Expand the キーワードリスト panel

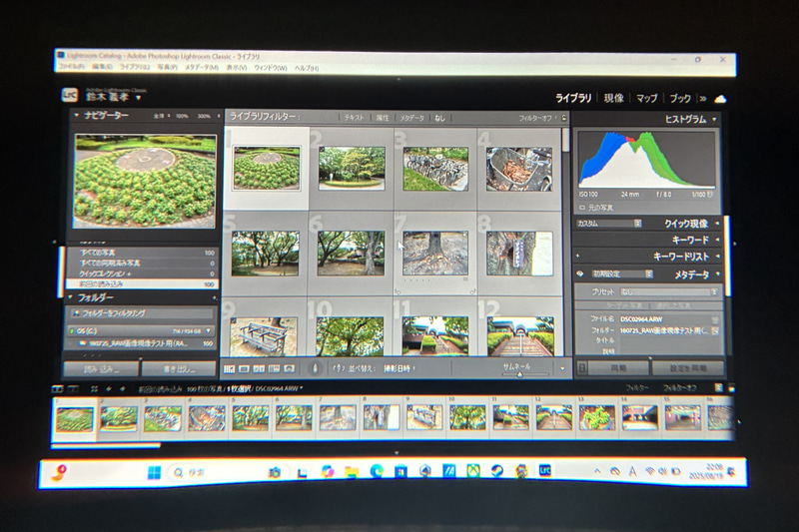click(717, 257)
